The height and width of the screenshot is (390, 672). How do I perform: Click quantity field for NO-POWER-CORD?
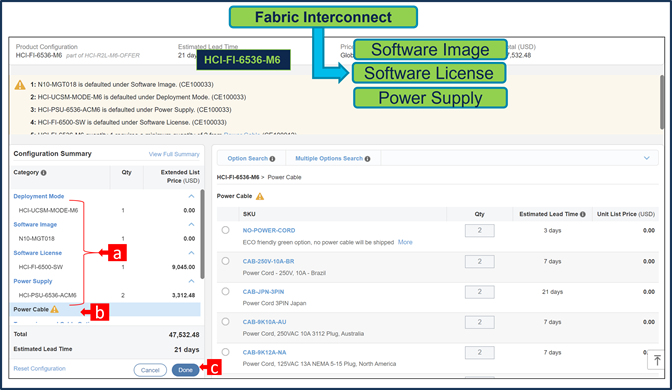pos(480,231)
